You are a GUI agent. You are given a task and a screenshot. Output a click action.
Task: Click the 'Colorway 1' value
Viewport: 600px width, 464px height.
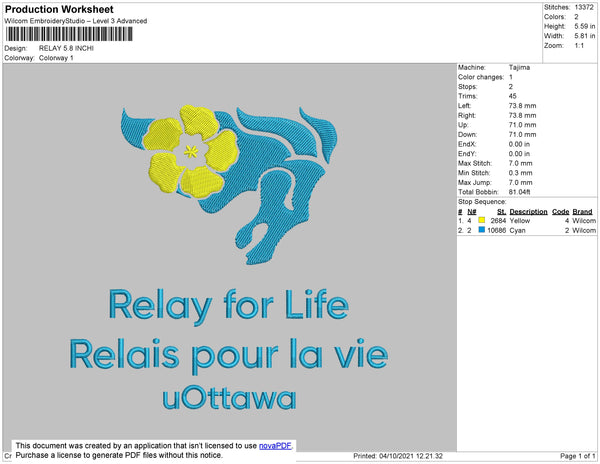pos(56,58)
